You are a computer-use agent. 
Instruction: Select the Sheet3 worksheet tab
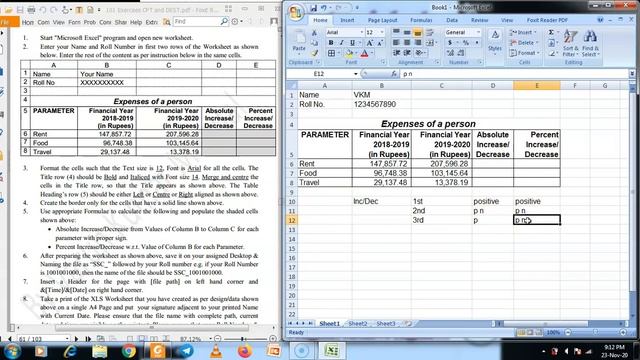point(385,323)
